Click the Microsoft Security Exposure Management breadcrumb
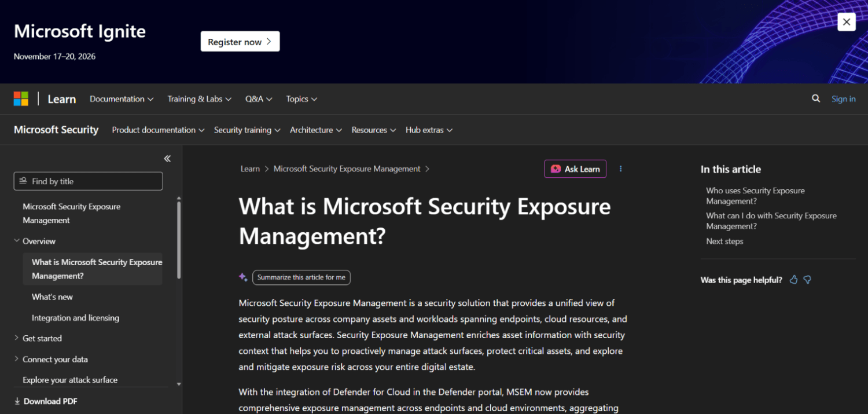This screenshot has width=868, height=414. pos(347,169)
